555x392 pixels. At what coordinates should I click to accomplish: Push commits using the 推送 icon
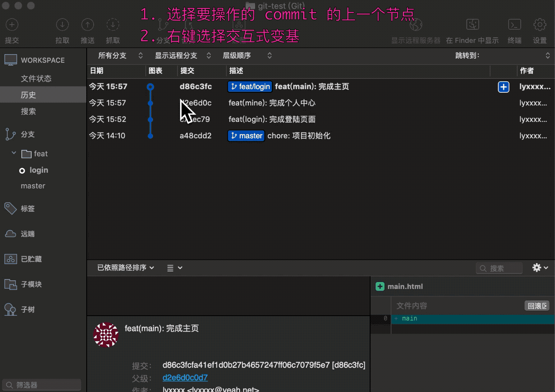point(88,25)
